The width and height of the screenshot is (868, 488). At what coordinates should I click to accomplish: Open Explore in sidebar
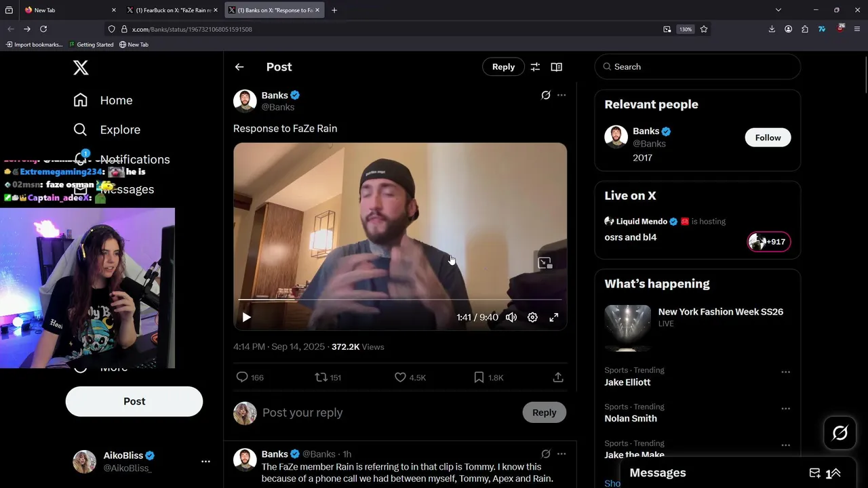click(106, 129)
